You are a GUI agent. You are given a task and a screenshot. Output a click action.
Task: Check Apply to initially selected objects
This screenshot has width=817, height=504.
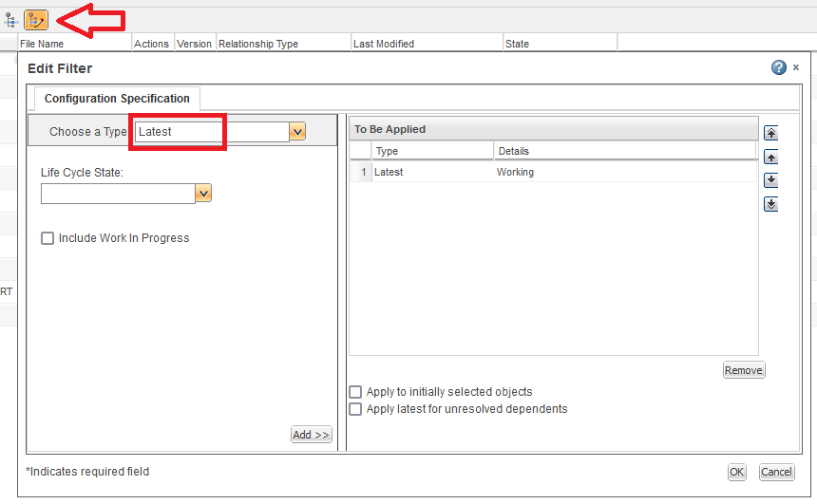coord(355,392)
